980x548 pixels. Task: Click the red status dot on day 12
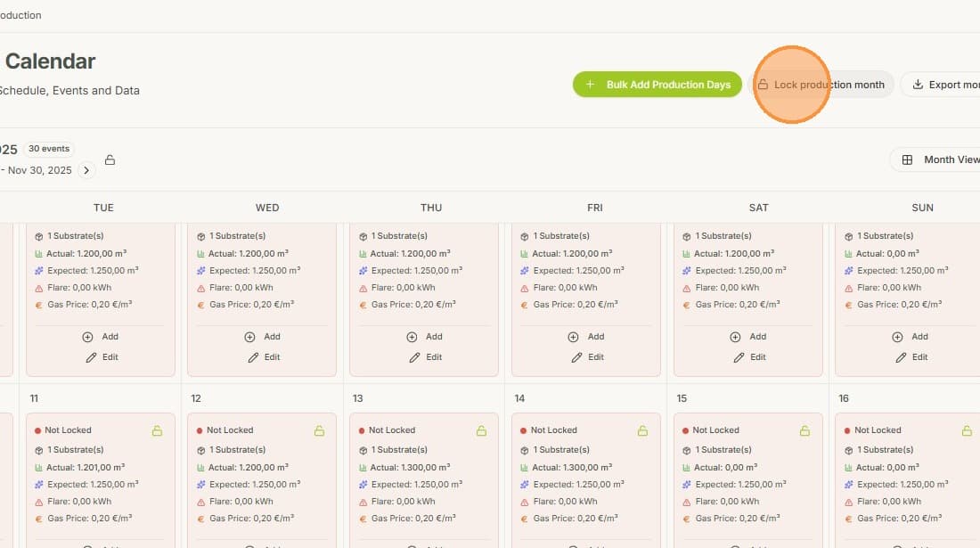(200, 430)
